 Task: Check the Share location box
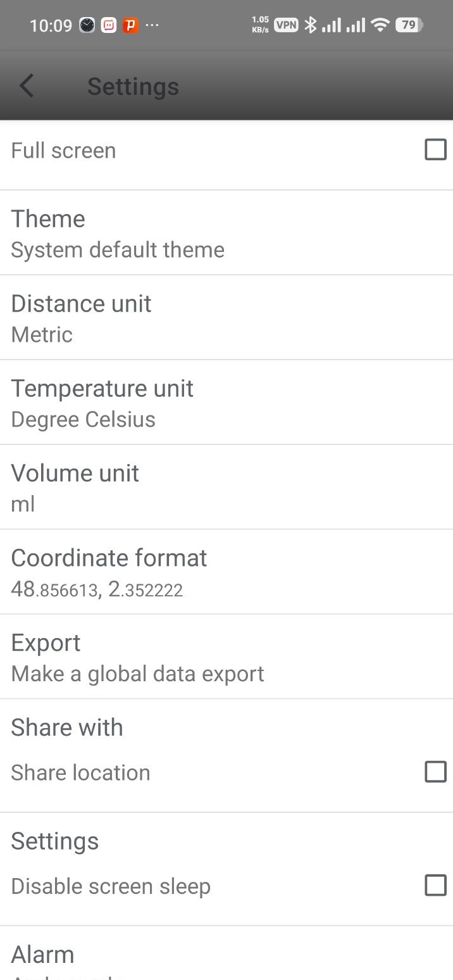tap(435, 772)
